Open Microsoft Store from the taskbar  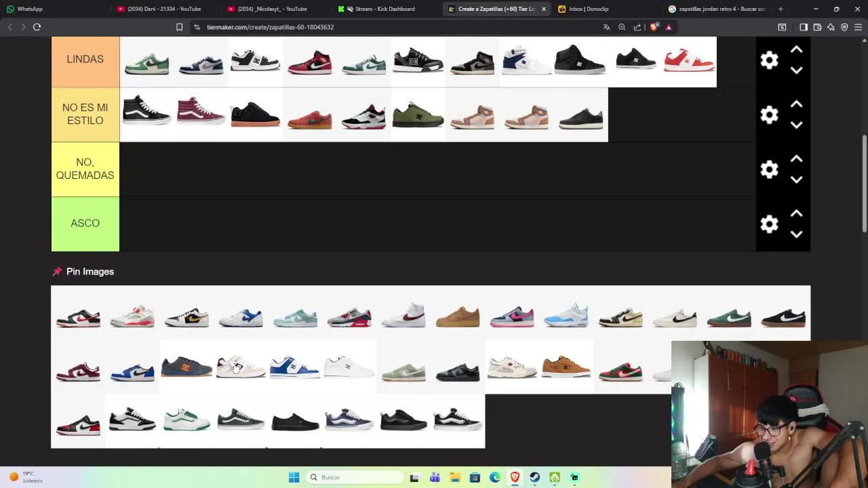point(475,477)
